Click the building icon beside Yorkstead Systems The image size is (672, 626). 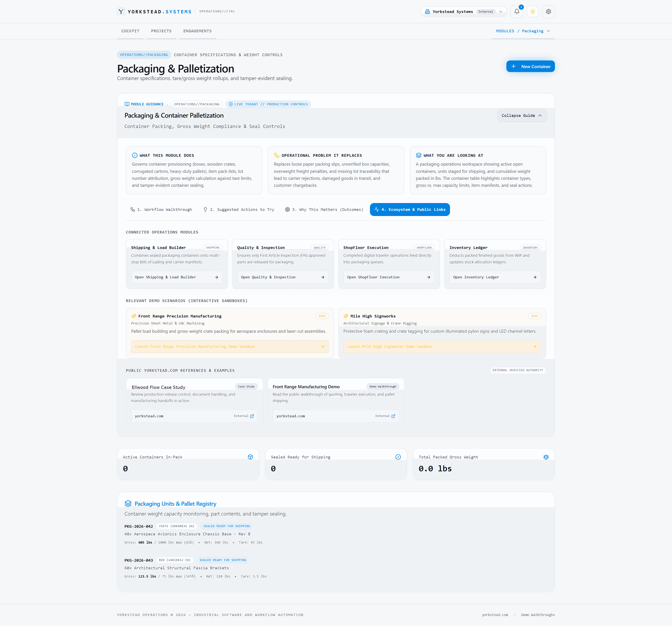(x=427, y=12)
